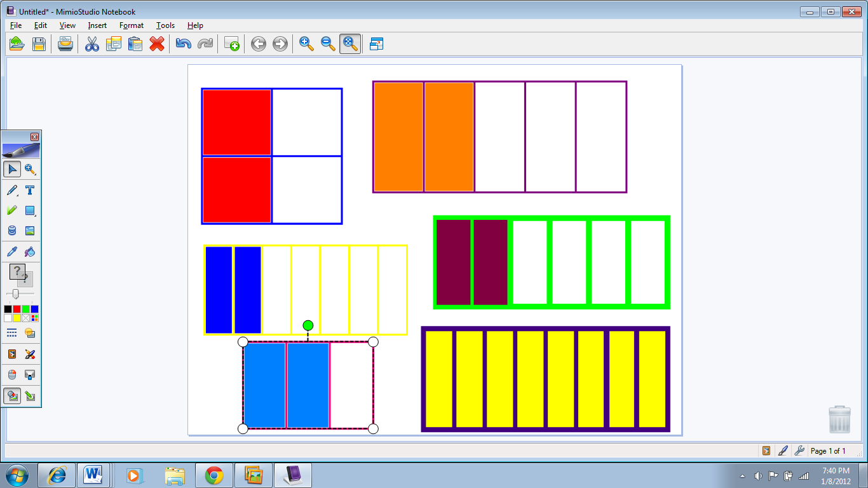The image size is (868, 488).
Task: Click the Trash can on the canvas
Action: pyautogui.click(x=839, y=419)
